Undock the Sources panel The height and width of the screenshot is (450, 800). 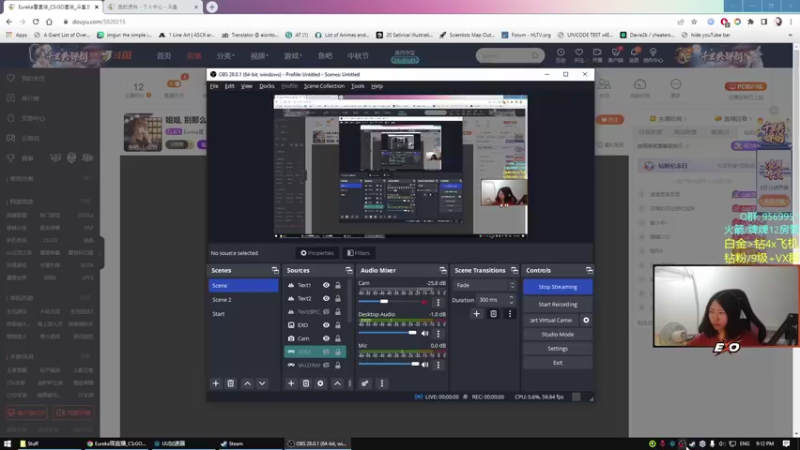(348, 270)
